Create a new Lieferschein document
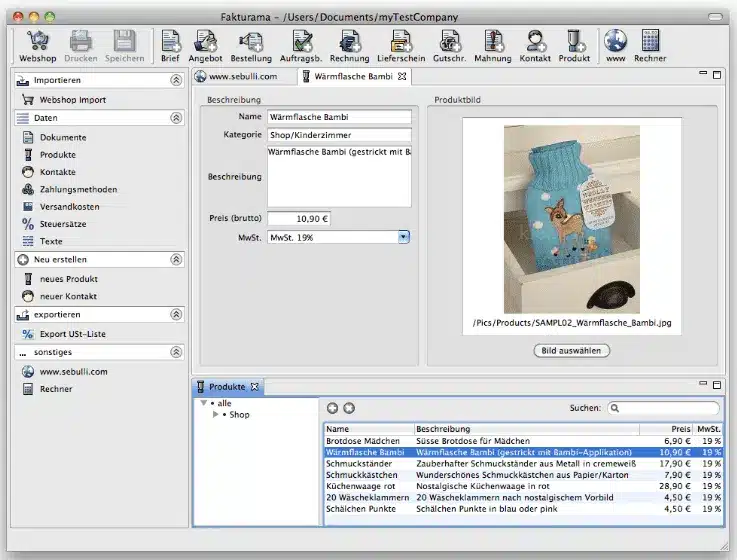This screenshot has height=560, width=737. [400, 46]
